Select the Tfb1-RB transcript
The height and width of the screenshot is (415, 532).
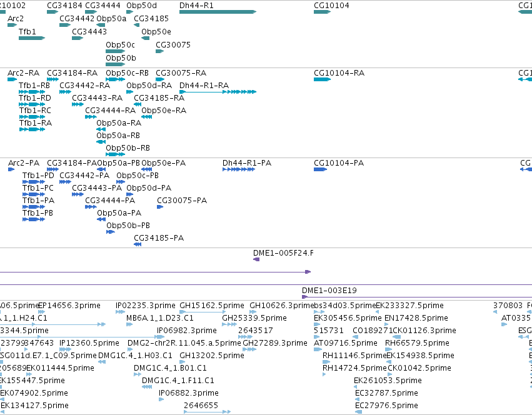tap(32, 92)
